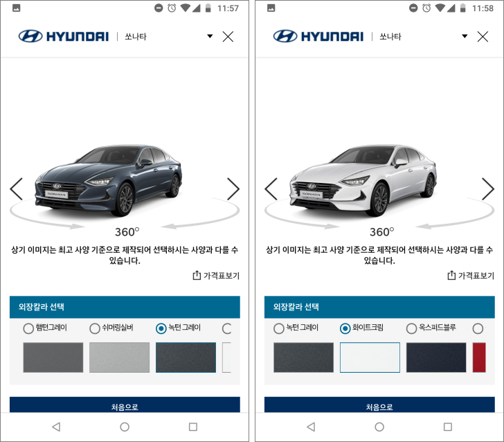Show the next car view in the right phone
Screen dimensions: 504x442
[488, 189]
